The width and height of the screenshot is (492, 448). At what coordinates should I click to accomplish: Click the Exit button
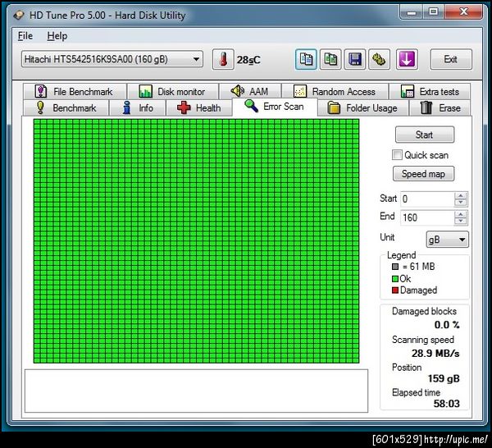pos(451,59)
